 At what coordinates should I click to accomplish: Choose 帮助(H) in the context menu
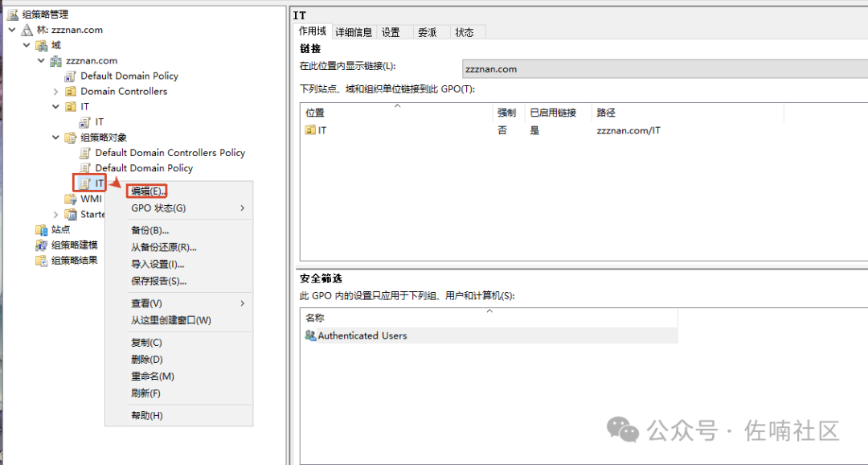(x=147, y=416)
